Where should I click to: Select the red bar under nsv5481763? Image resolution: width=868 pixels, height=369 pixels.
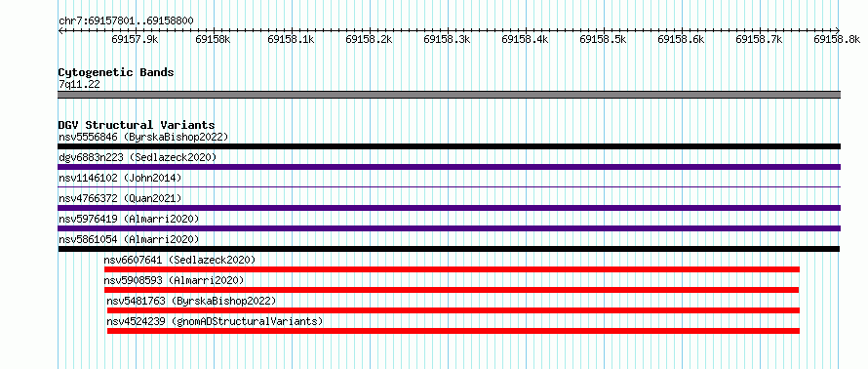[454, 310]
